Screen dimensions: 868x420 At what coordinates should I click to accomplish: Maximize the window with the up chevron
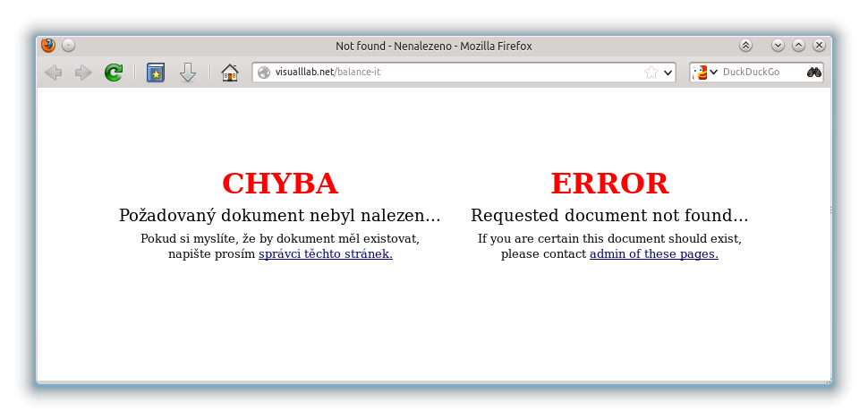tap(798, 46)
